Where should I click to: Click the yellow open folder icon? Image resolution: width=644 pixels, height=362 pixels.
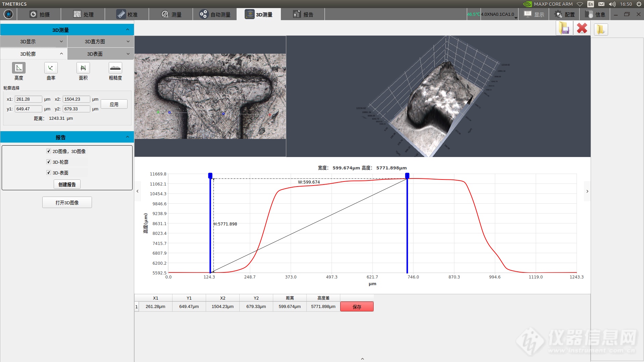tap(601, 29)
